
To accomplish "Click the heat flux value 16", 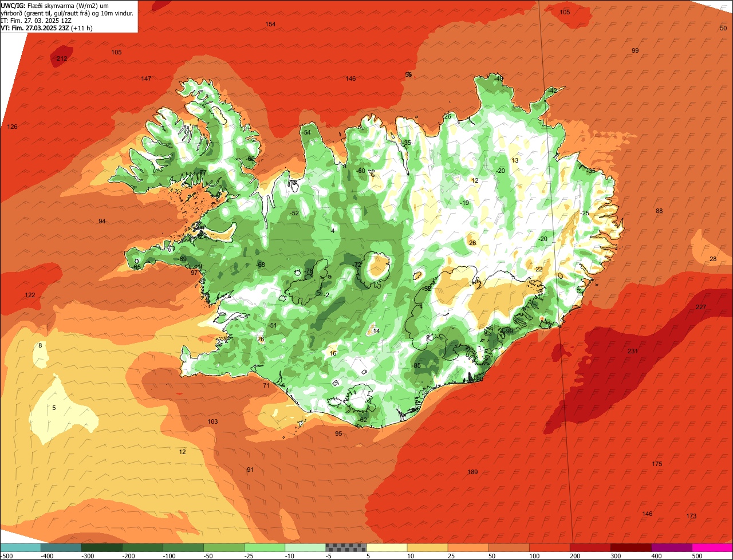I will (x=333, y=353).
